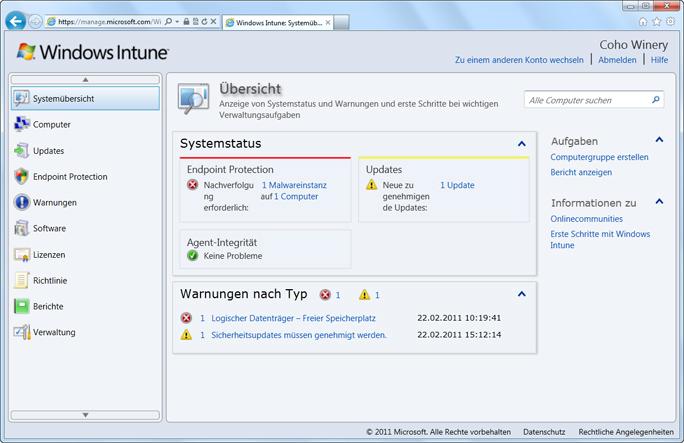Image resolution: width=684 pixels, height=443 pixels.
Task: Click the red error icon next to Nachverfolgung erforderlich
Action: pyautogui.click(x=192, y=185)
